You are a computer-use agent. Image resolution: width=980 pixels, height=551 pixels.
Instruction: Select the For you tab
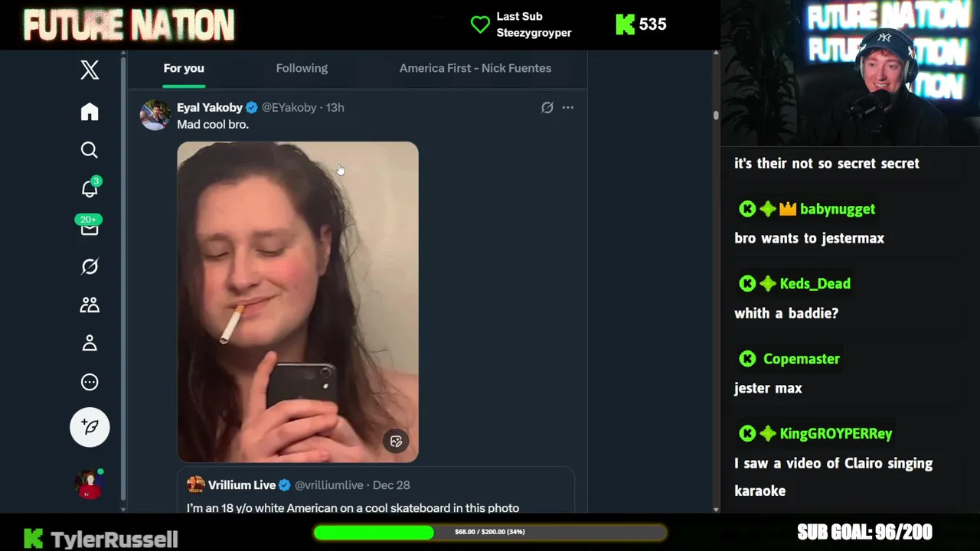coord(184,68)
